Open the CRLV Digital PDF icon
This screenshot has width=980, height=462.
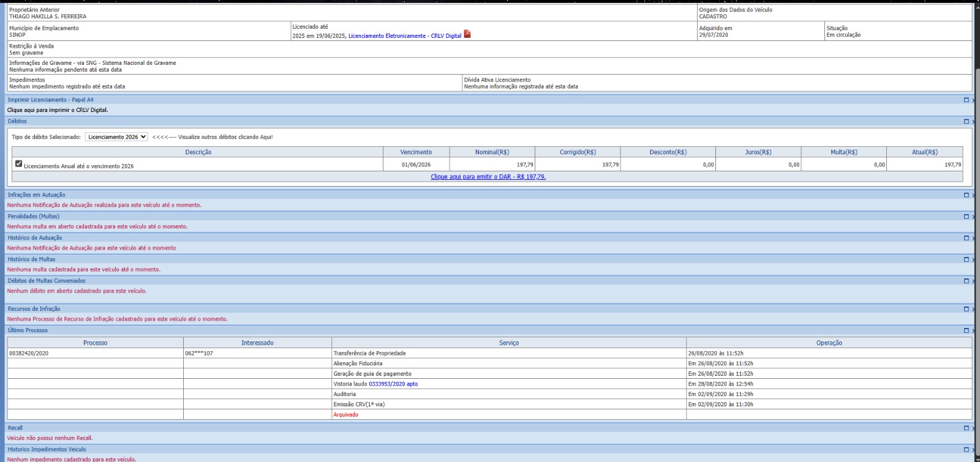tap(467, 34)
